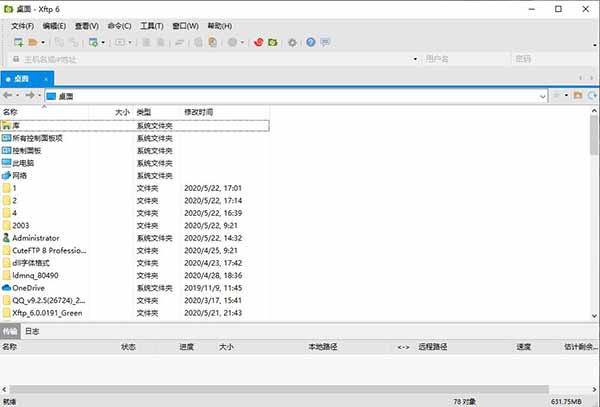600x407 pixels.
Task: Switch to the 日志 log tab
Action: [32, 331]
